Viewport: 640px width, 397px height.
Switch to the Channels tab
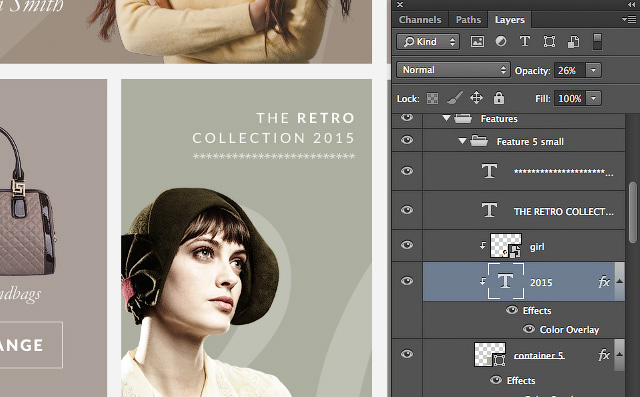tap(420, 20)
